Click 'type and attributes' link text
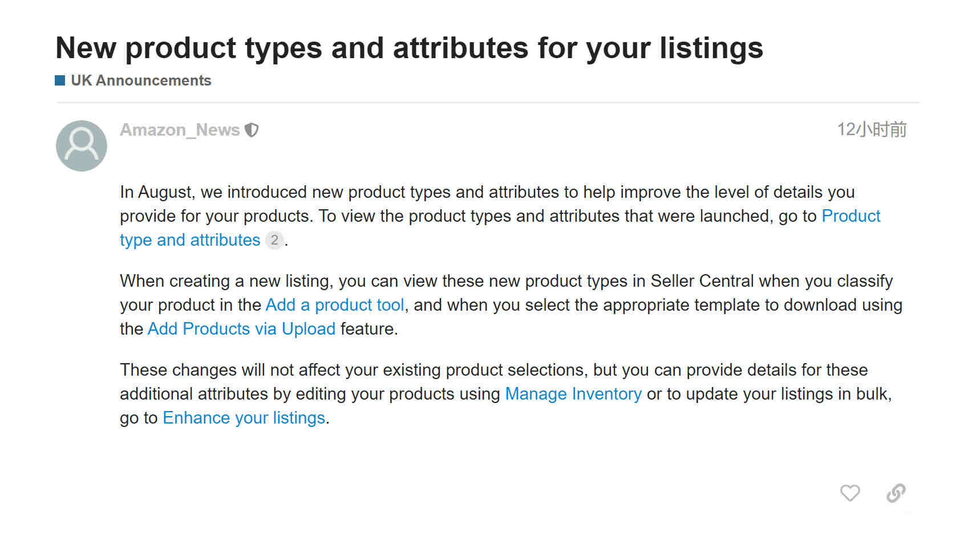This screenshot has width=980, height=533. tap(190, 240)
